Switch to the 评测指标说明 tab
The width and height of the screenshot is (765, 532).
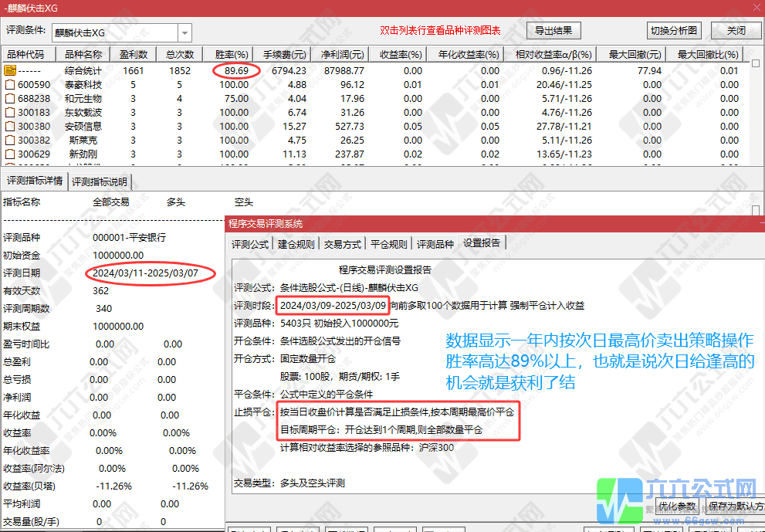pos(100,182)
